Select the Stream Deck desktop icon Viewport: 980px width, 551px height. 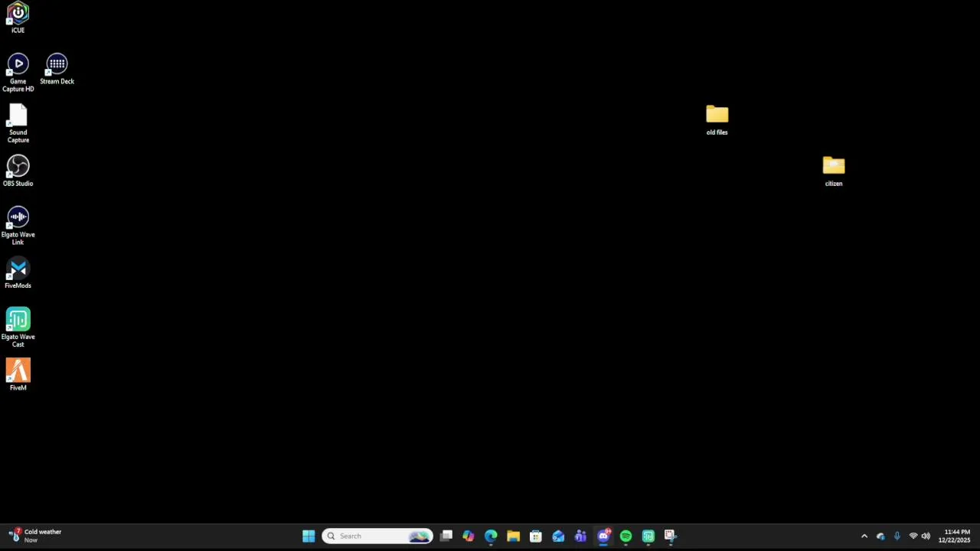coord(57,69)
